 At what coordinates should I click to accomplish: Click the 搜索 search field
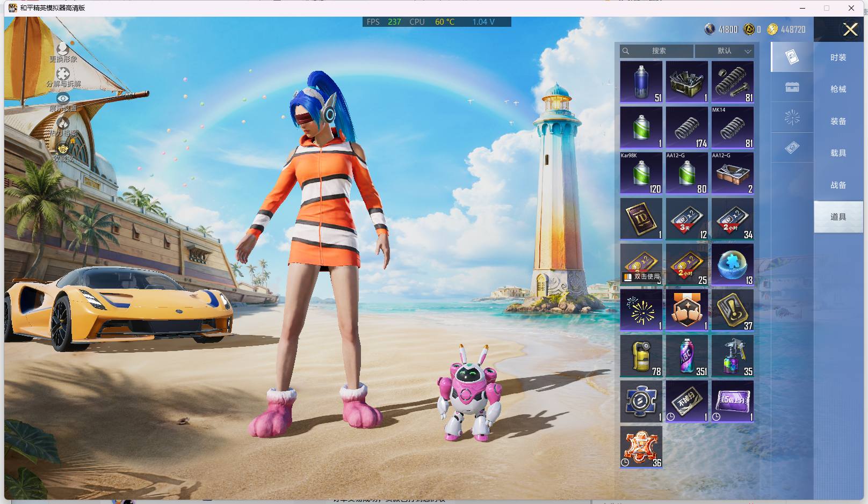656,51
